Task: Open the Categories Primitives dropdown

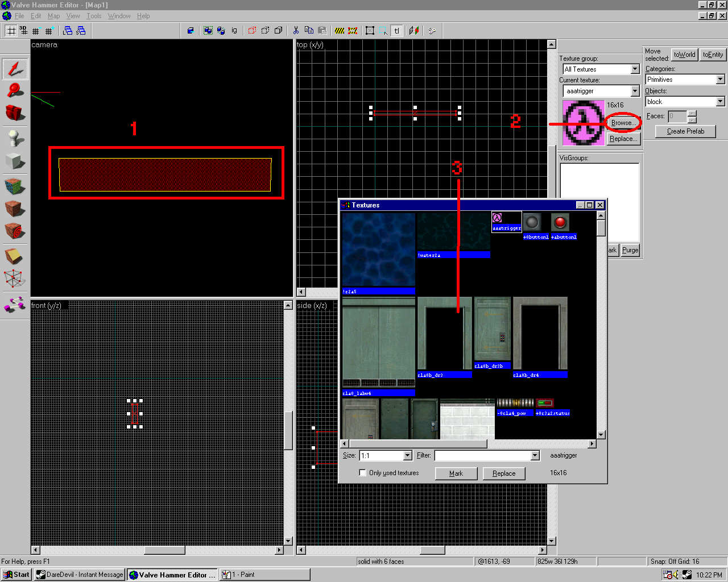Action: (720, 80)
